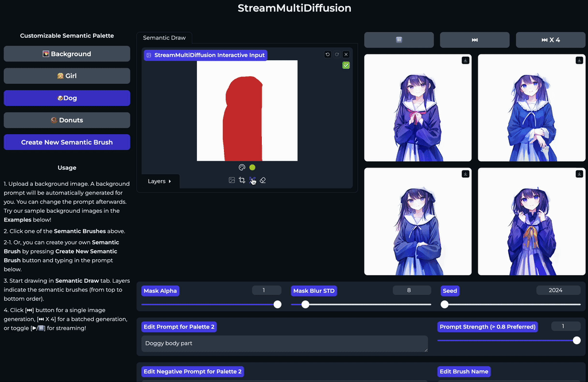This screenshot has width=588, height=382.
Task: Toggle the pause streaming button
Action: (x=399, y=40)
